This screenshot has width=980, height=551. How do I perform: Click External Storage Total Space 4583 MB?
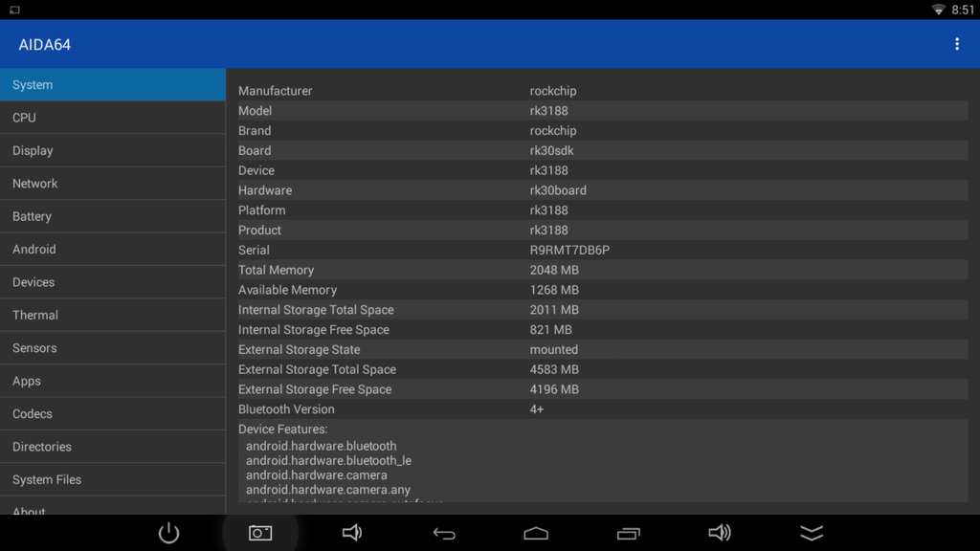click(554, 370)
